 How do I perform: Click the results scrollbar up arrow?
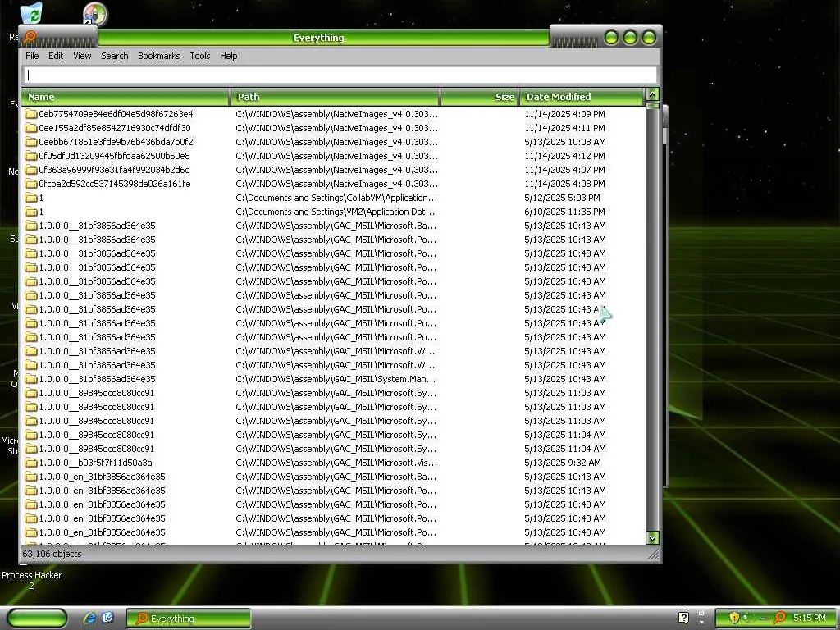[652, 94]
